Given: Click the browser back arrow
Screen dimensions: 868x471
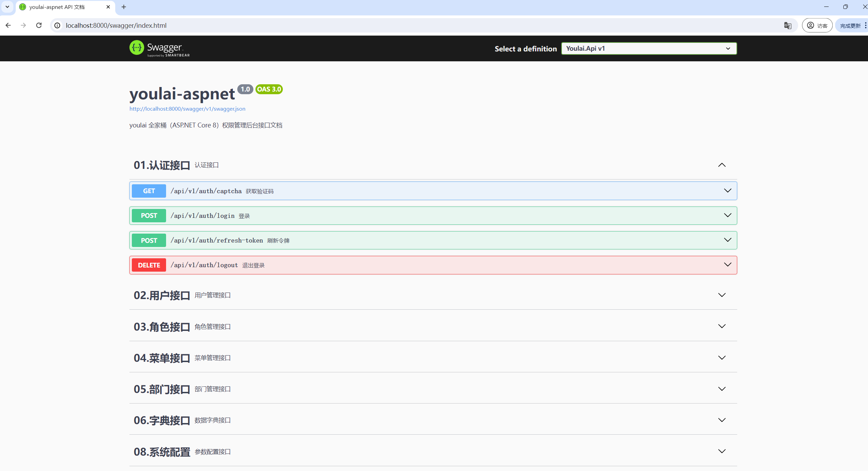Looking at the screenshot, I should (8, 25).
